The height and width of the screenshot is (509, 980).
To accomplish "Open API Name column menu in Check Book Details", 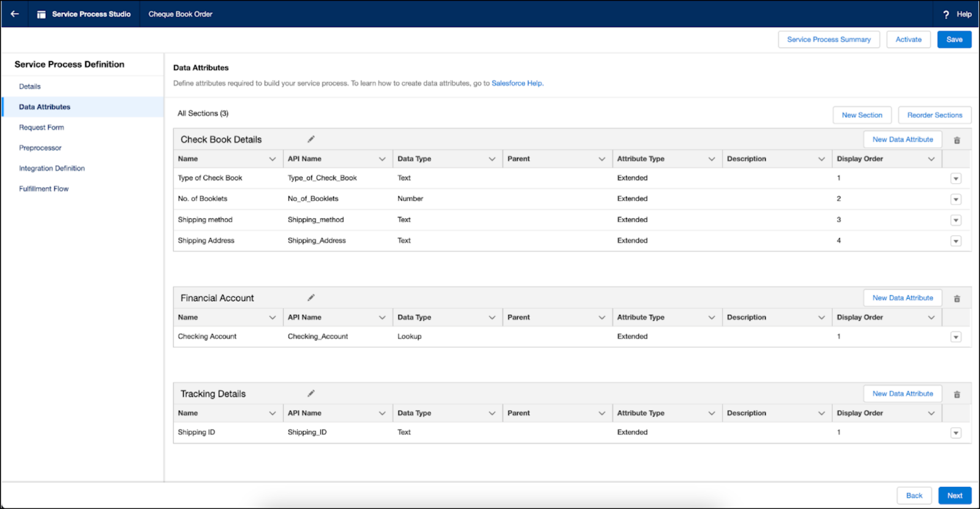I will click(382, 159).
